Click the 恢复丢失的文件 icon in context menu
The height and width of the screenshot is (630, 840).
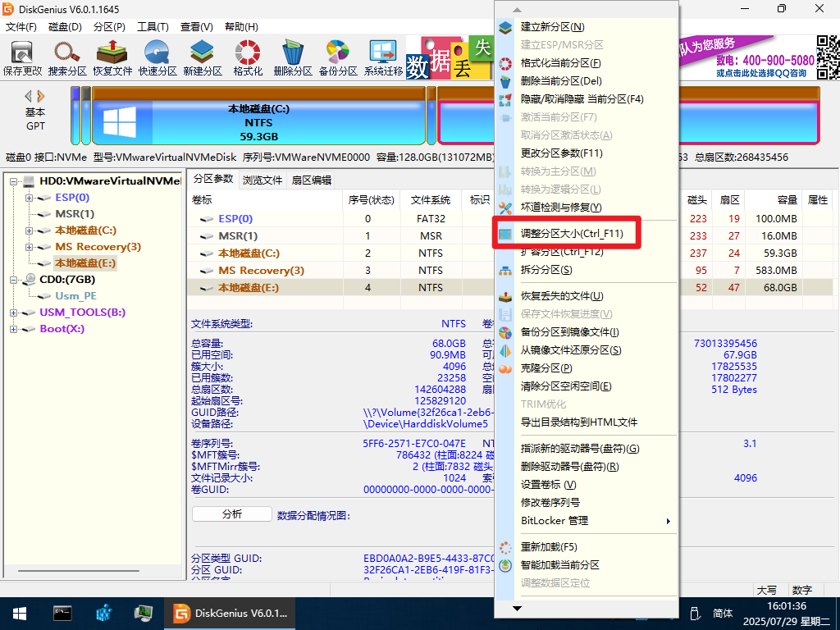click(505, 296)
